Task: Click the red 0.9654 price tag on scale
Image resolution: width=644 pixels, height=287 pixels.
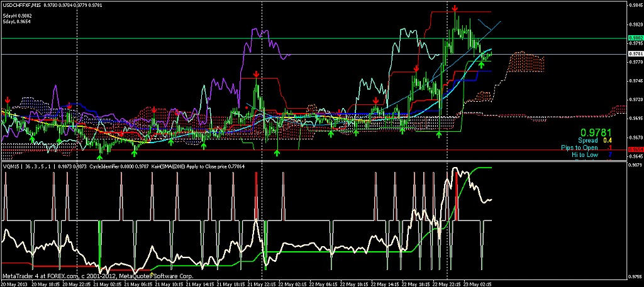Action: coord(635,150)
